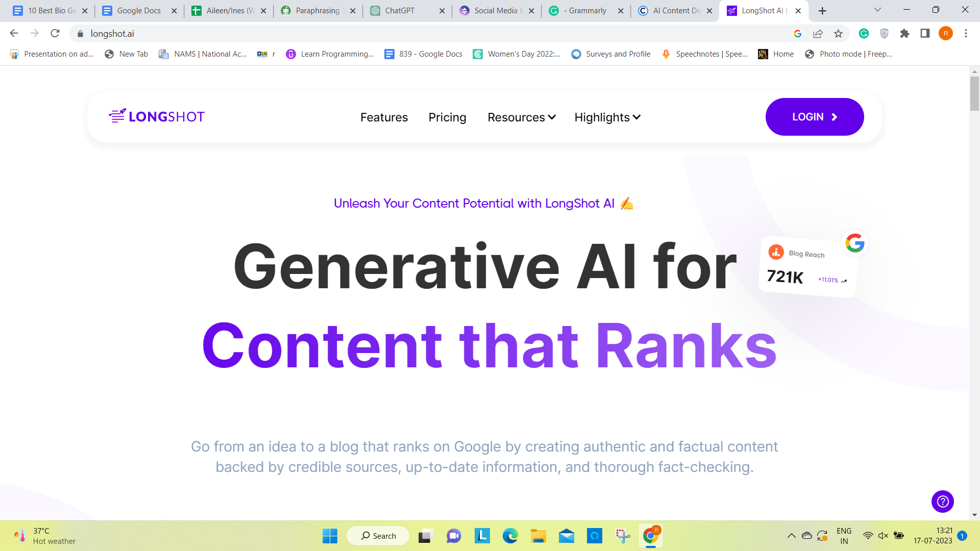Bookmark the page using the star icon
Screen dimensions: 980x551
click(x=838, y=33)
